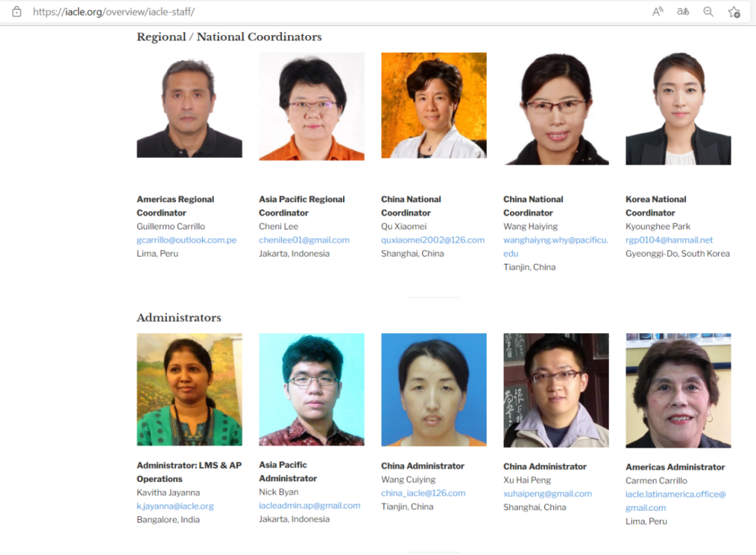
Task: Open rgp0104@hanmail.net email link
Action: pos(669,239)
